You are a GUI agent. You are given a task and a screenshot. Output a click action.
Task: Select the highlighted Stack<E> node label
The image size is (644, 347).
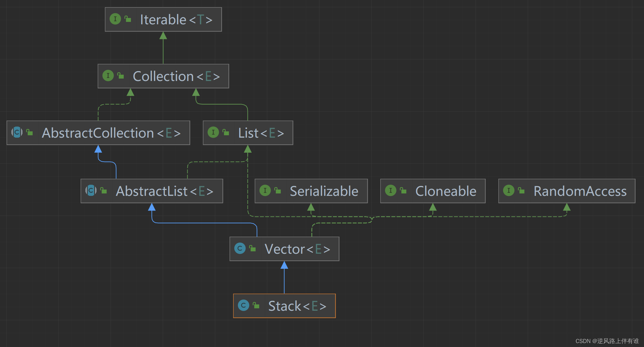tap(297, 306)
